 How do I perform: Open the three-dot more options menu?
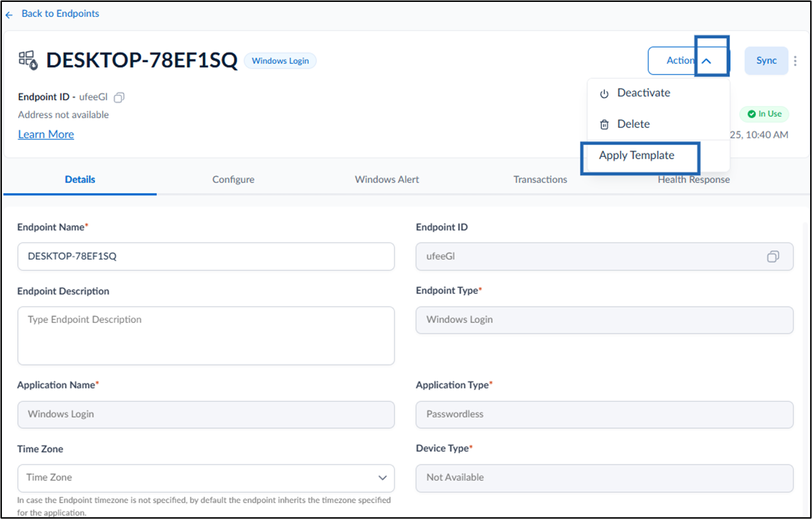click(795, 61)
